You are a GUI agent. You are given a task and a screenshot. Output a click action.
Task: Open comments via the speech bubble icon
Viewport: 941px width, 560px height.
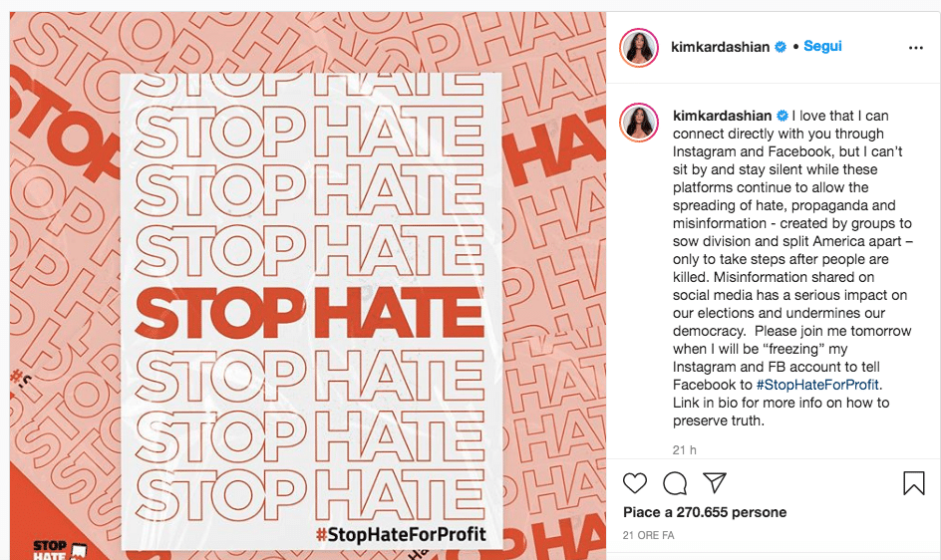click(675, 483)
